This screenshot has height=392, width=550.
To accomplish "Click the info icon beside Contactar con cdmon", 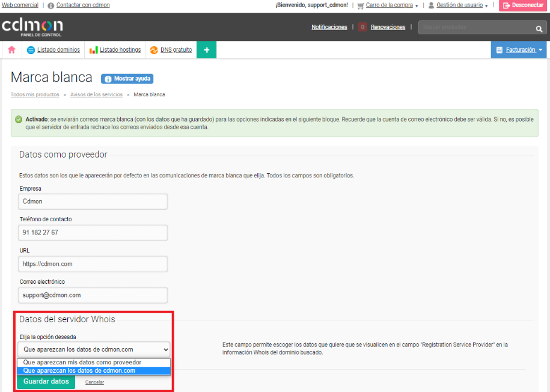I will coord(51,5).
